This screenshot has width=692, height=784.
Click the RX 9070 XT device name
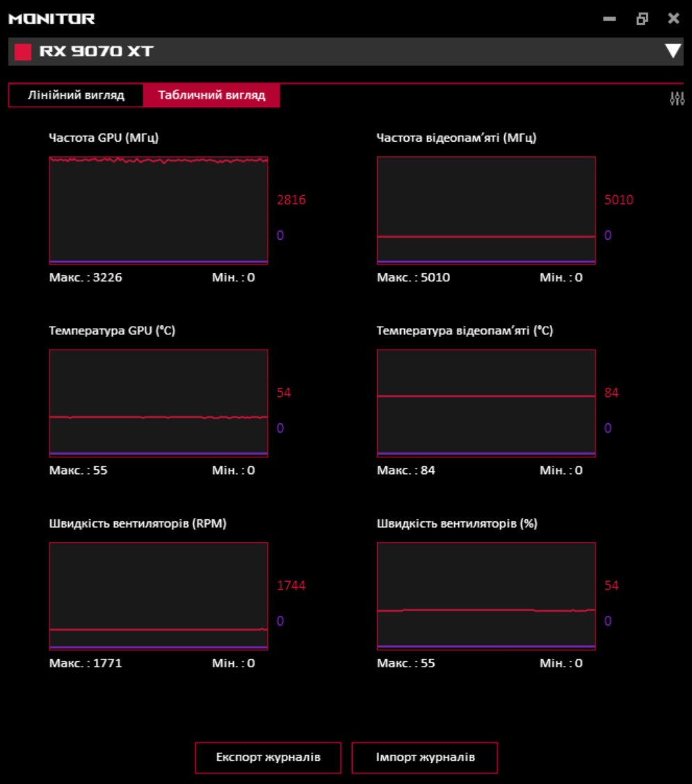tap(96, 51)
